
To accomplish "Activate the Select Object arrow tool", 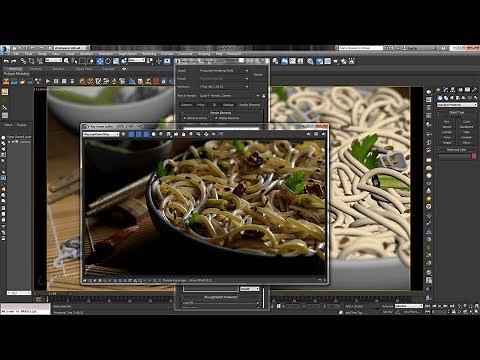I will coord(66,61).
